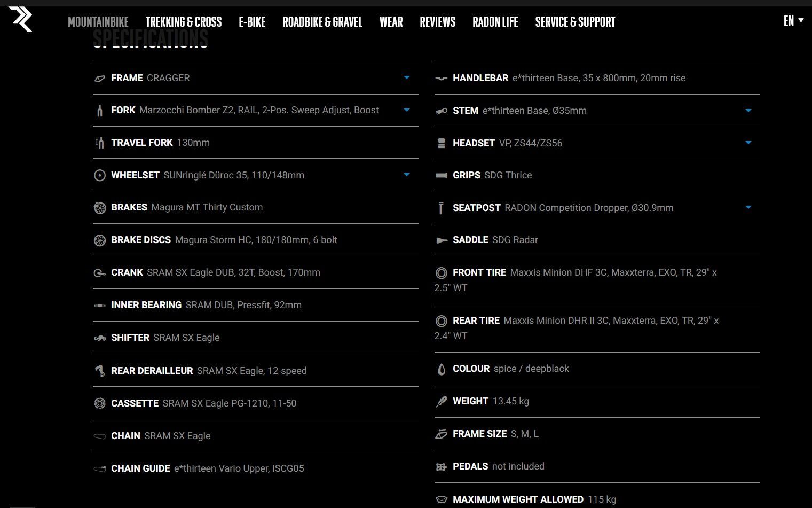Click the grips icon

[x=442, y=176]
